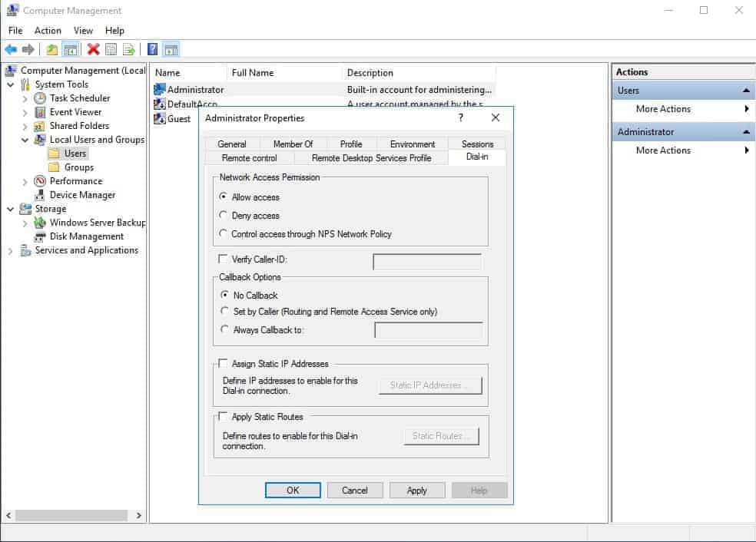Select the Deny access radio button
Viewport: 756px width, 542px height.
click(223, 215)
